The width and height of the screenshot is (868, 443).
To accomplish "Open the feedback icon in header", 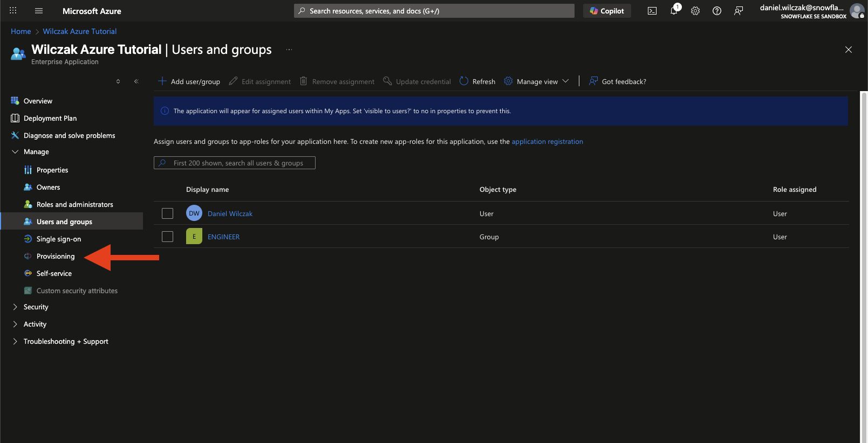I will [739, 11].
